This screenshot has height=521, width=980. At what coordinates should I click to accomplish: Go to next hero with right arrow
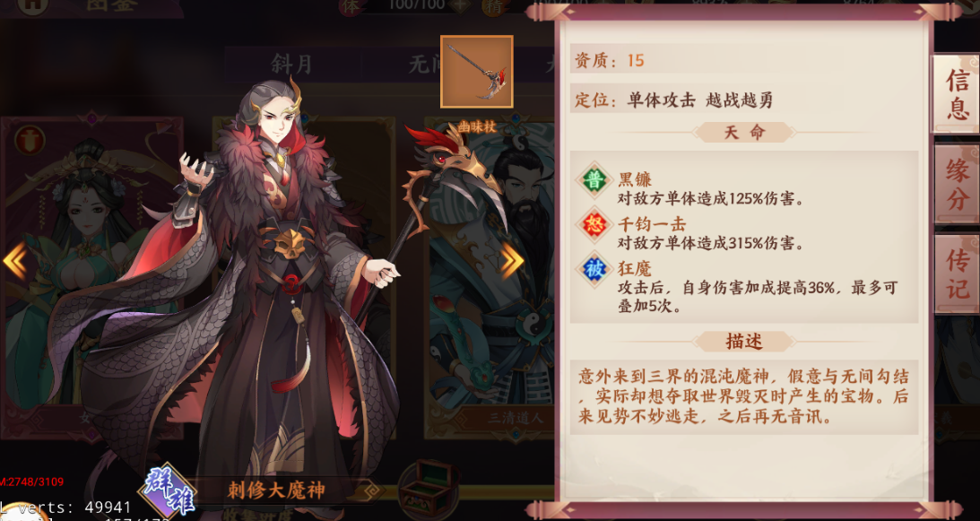coord(512,261)
